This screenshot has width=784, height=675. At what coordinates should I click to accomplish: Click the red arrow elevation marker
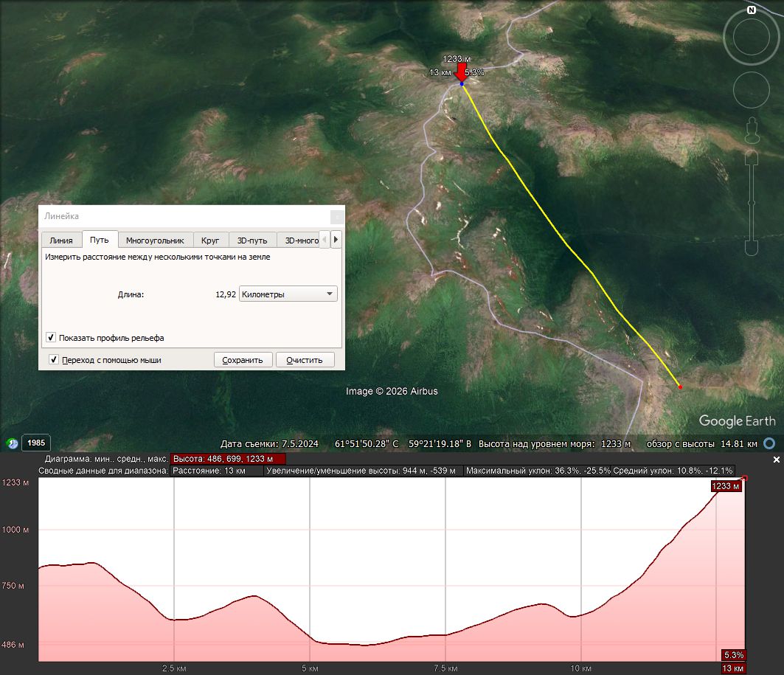[x=462, y=72]
